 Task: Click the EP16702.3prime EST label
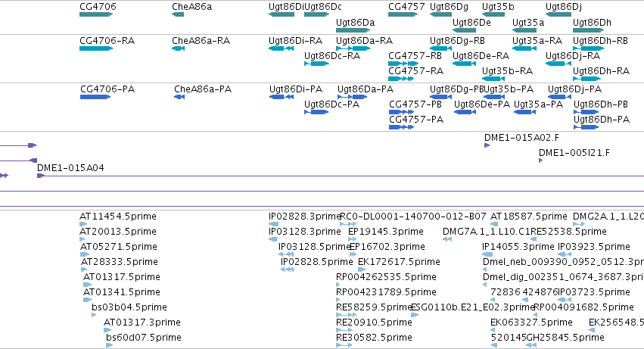[387, 247]
